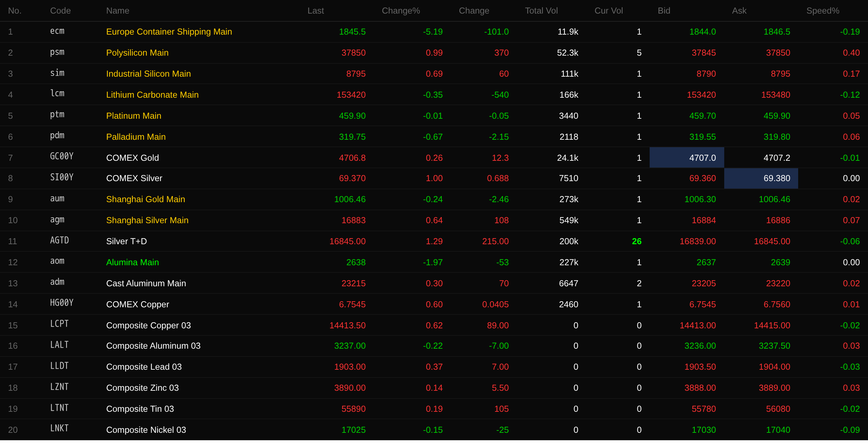This screenshot has width=868, height=445.
Task: Select Palladium Main contract
Action: [136, 137]
